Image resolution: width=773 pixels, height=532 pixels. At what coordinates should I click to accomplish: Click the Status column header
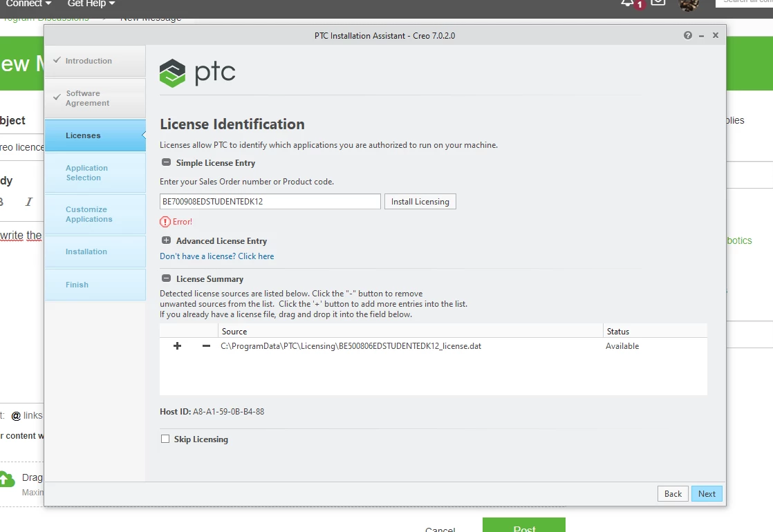coord(655,331)
